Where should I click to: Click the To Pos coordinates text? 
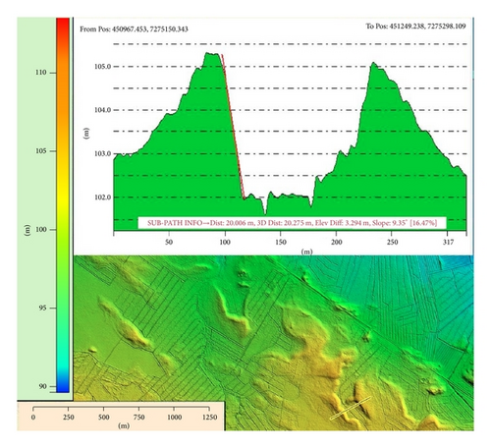point(415,27)
